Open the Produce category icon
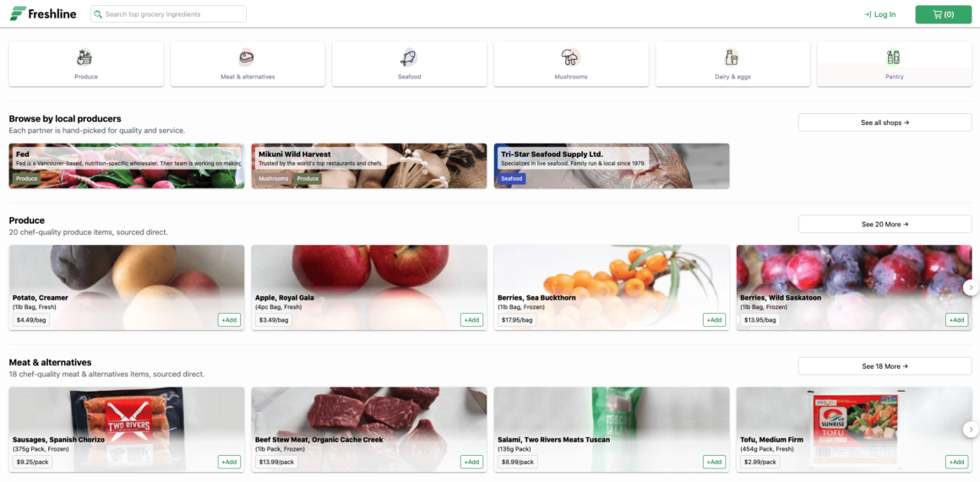This screenshot has height=482, width=980. click(x=85, y=57)
